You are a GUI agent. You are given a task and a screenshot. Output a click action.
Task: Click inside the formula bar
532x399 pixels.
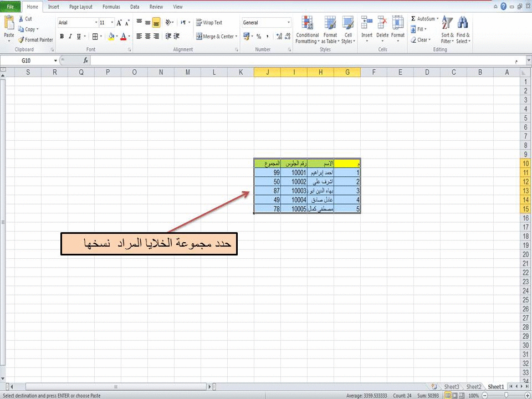[307, 60]
